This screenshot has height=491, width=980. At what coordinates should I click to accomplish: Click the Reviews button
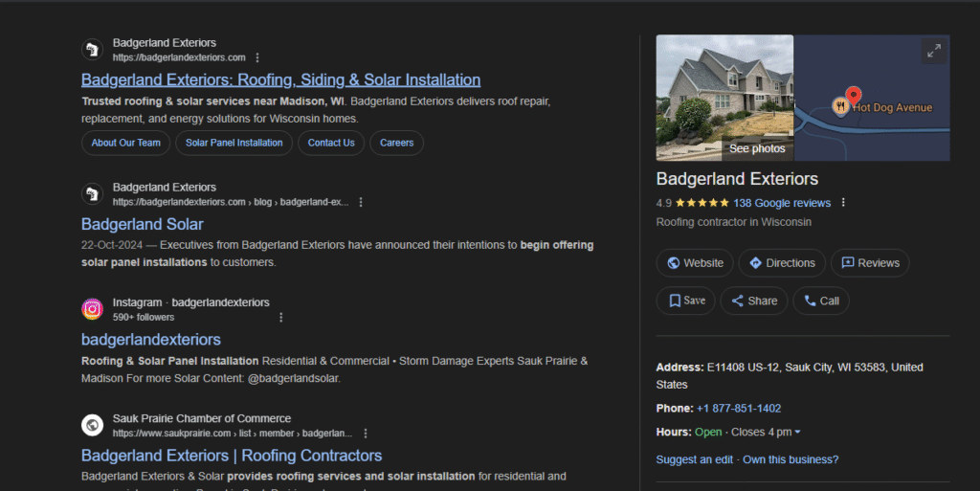pyautogui.click(x=870, y=263)
